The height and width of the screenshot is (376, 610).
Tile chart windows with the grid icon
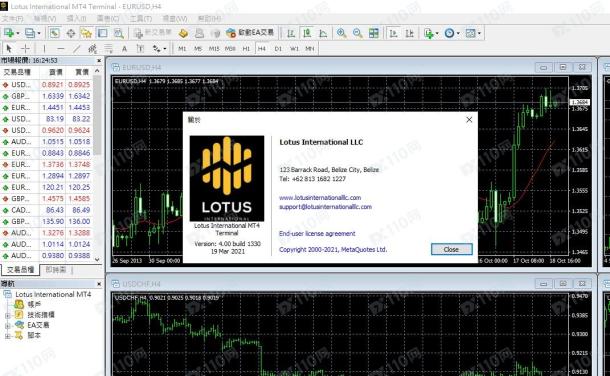(x=373, y=33)
